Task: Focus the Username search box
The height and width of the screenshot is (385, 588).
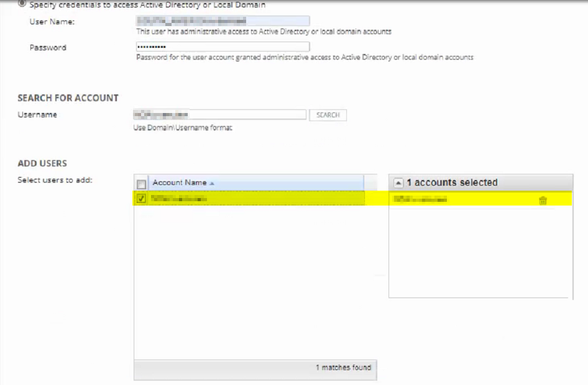Action: [x=220, y=114]
